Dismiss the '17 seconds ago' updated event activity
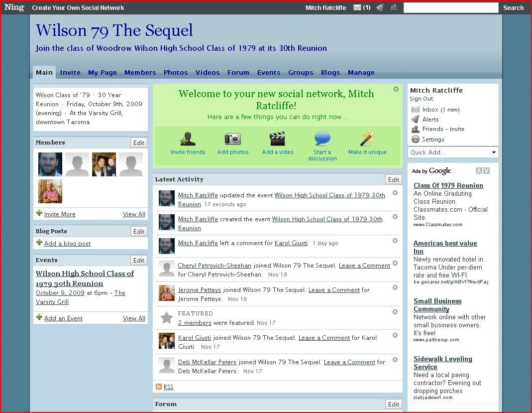 [x=395, y=193]
